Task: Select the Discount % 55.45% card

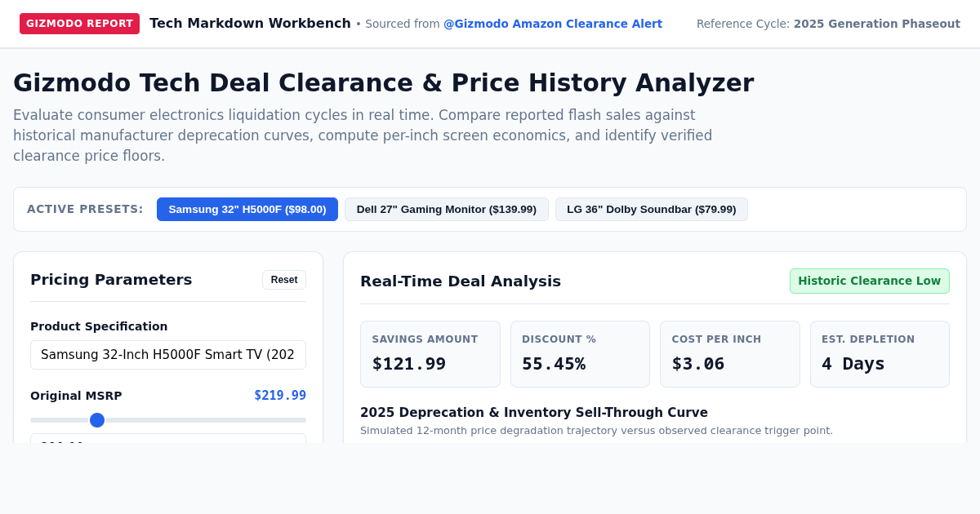Action: tap(580, 354)
